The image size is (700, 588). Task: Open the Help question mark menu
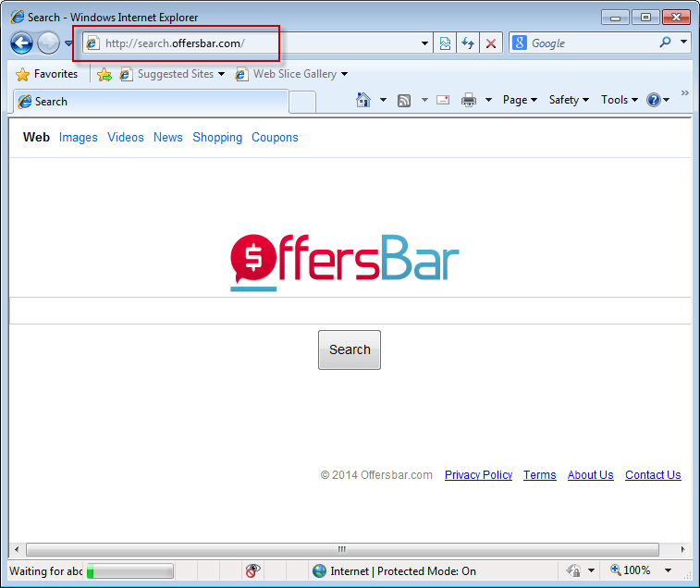pyautogui.click(x=658, y=100)
